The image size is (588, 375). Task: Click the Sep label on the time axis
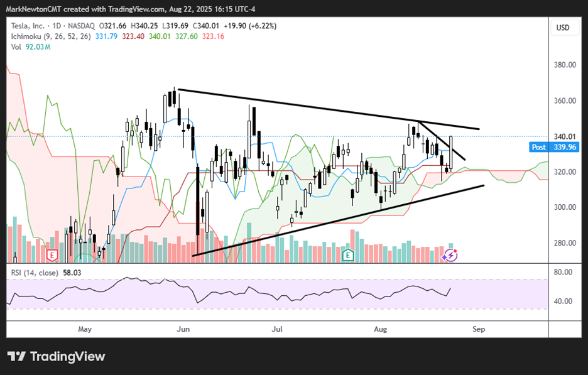pyautogui.click(x=479, y=329)
